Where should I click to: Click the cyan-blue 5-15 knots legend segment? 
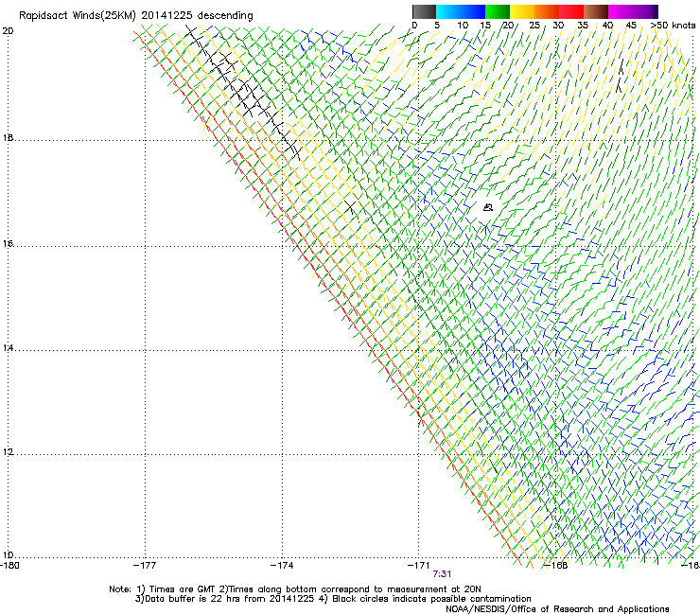(x=461, y=11)
